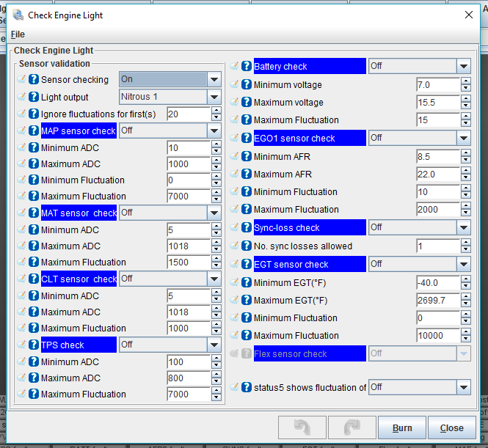Click the Burn button
This screenshot has width=488, height=448.
(x=402, y=427)
